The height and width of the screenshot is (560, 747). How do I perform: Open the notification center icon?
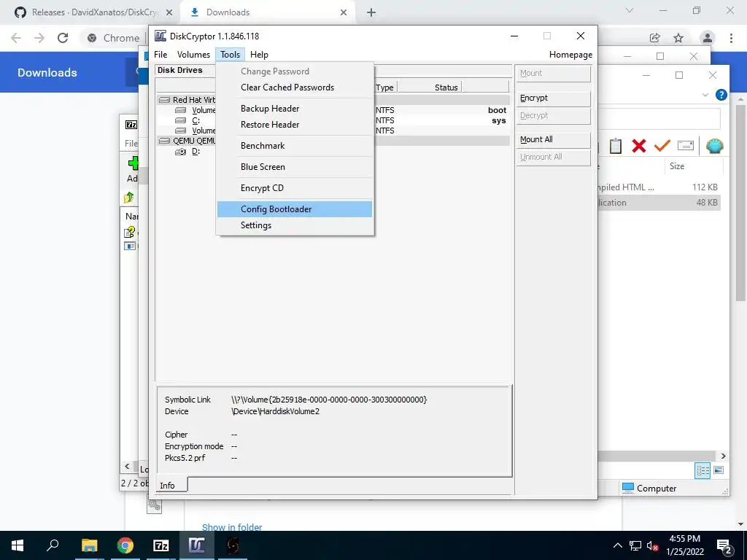(x=724, y=545)
